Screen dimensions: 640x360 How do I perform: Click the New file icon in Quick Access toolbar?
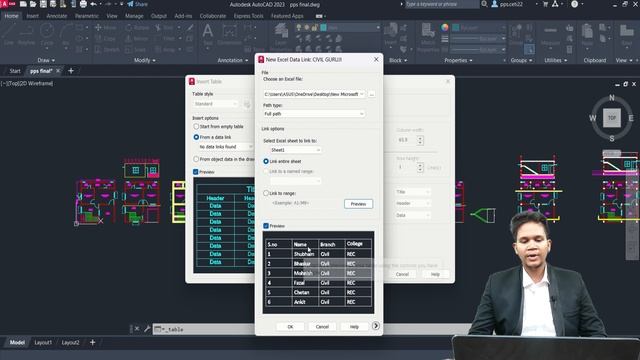click(x=23, y=4)
